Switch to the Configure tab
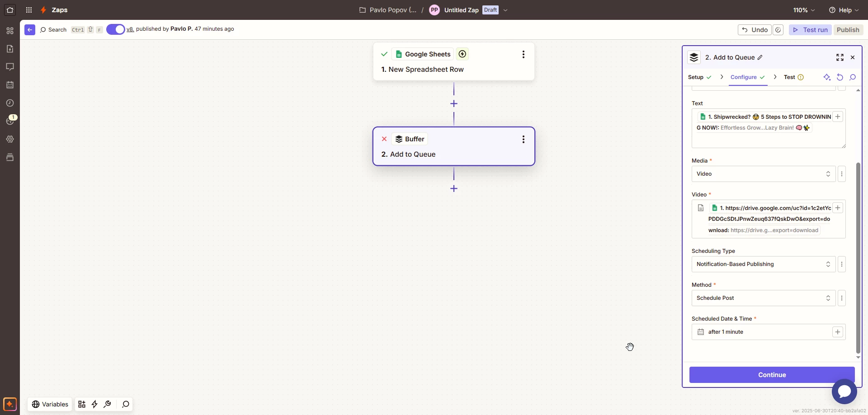Image resolution: width=868 pixels, height=415 pixels. tap(747, 77)
